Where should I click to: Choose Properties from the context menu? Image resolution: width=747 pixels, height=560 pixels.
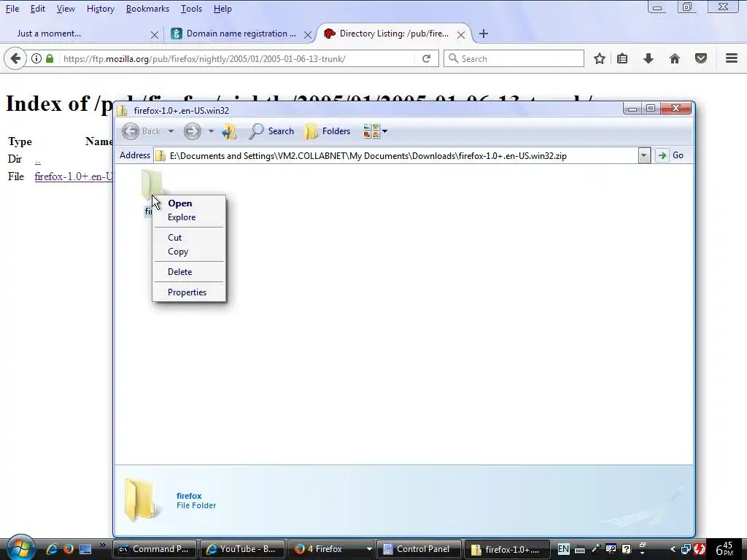point(189,292)
